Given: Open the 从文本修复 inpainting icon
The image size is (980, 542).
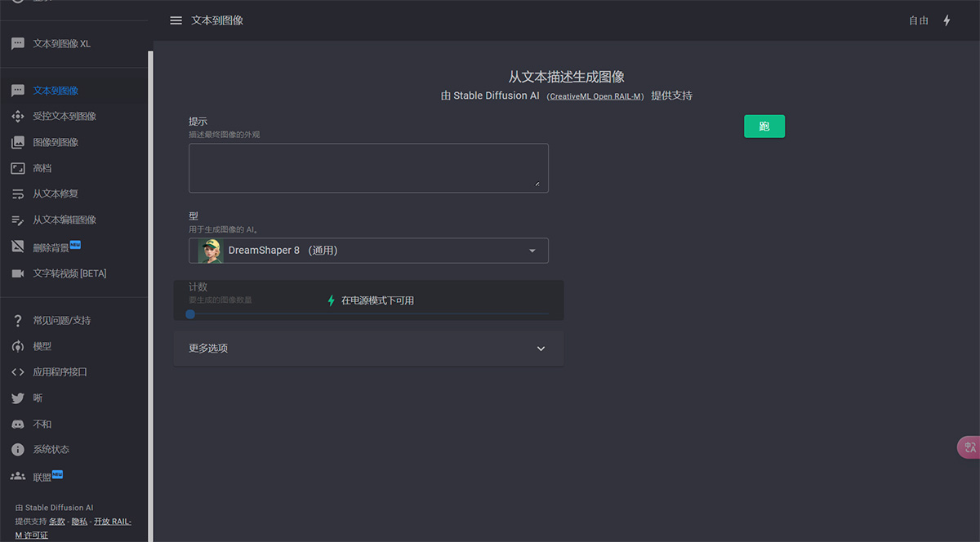Looking at the screenshot, I should 17,193.
